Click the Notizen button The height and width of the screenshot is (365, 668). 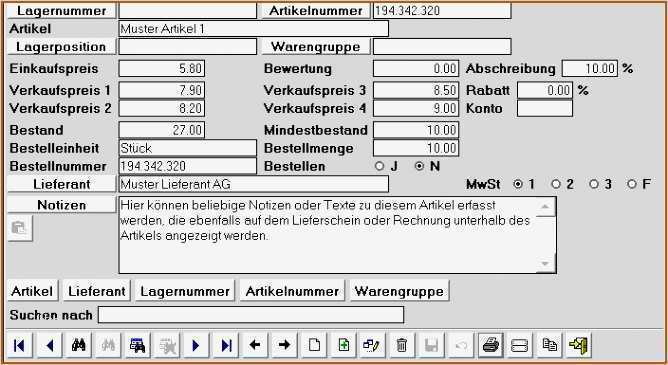click(62, 205)
